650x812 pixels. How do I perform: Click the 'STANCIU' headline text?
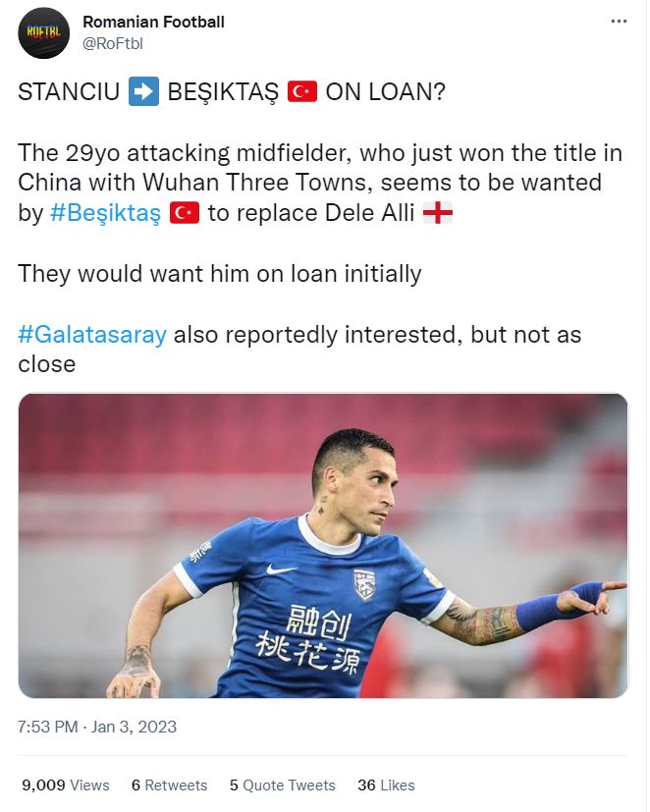(68, 94)
